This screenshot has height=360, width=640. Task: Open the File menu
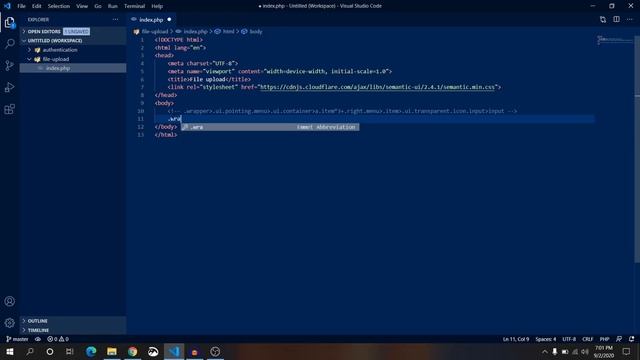pyautogui.click(x=21, y=6)
